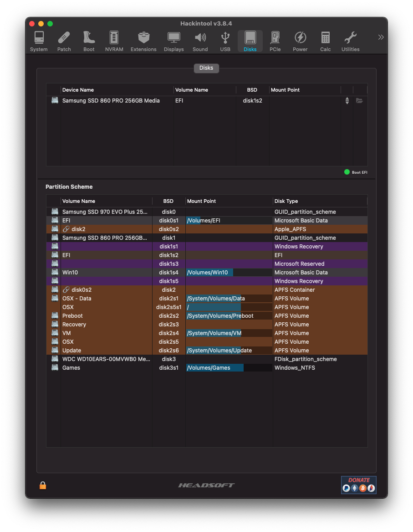Image resolution: width=413 pixels, height=532 pixels.
Task: Click the orange lock icon
Action: click(43, 486)
